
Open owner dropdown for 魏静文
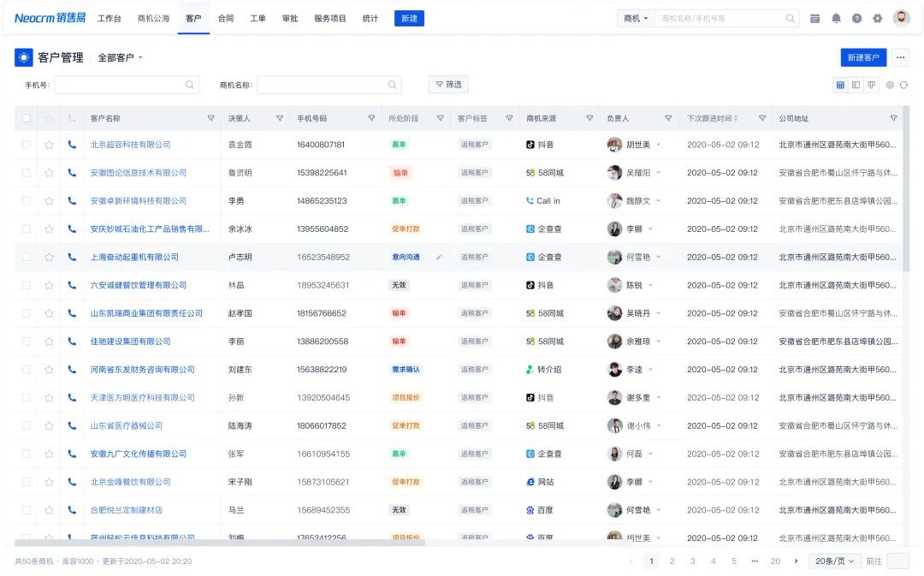[x=658, y=200]
